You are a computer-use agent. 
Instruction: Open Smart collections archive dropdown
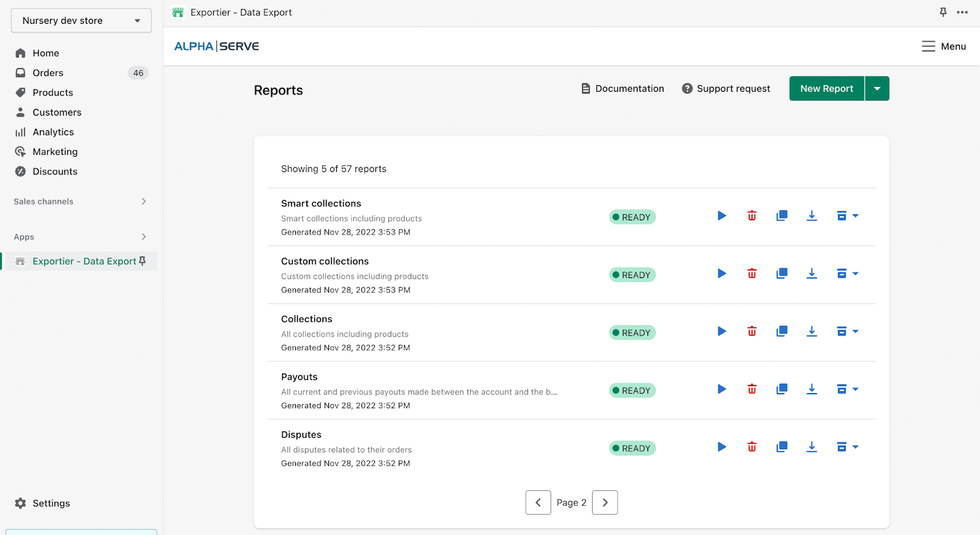848,215
